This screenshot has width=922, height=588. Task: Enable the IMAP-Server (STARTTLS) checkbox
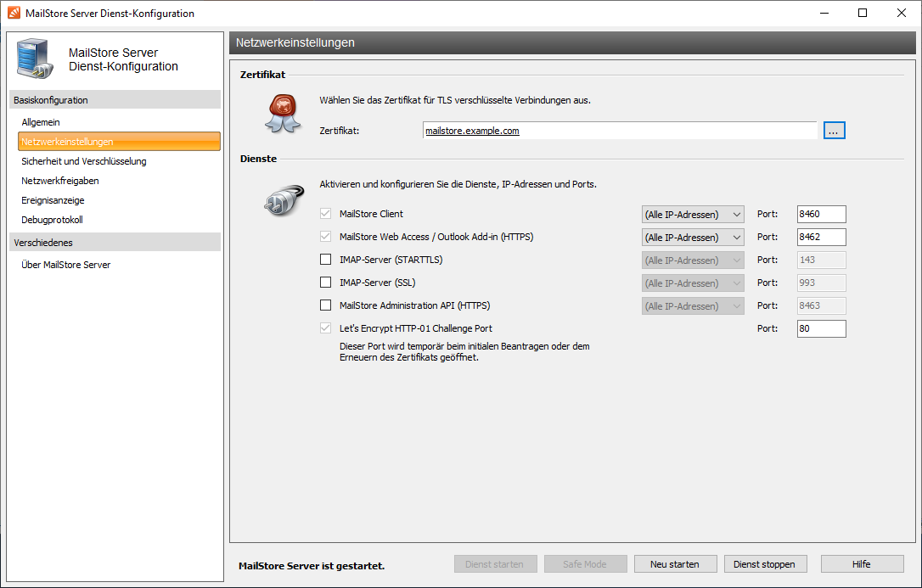(325, 260)
